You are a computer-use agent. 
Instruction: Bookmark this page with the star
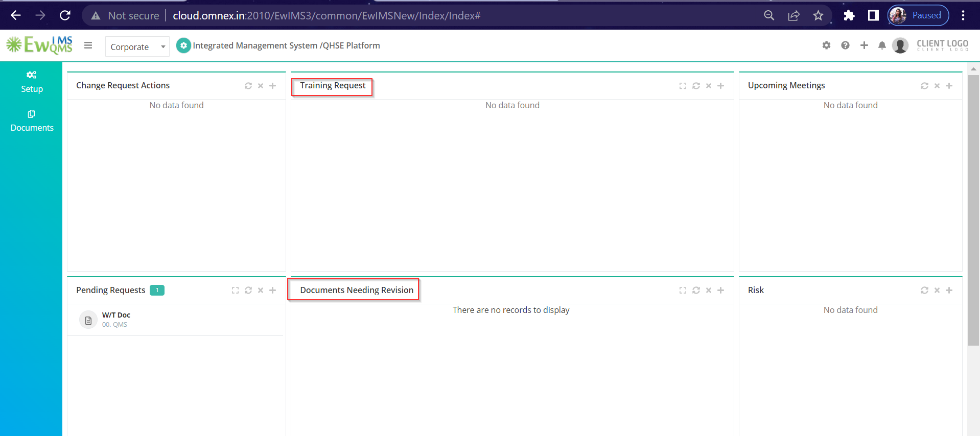click(x=818, y=15)
